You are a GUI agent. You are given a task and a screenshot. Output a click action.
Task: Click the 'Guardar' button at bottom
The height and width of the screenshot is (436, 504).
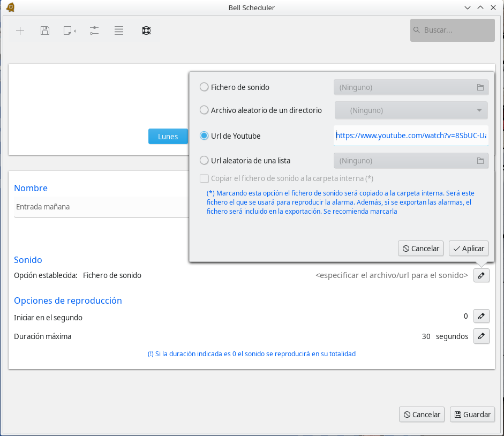coord(472,414)
